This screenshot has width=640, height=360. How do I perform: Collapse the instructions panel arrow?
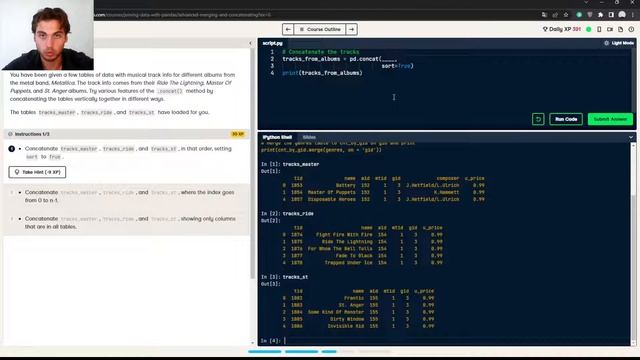pyautogui.click(x=251, y=43)
